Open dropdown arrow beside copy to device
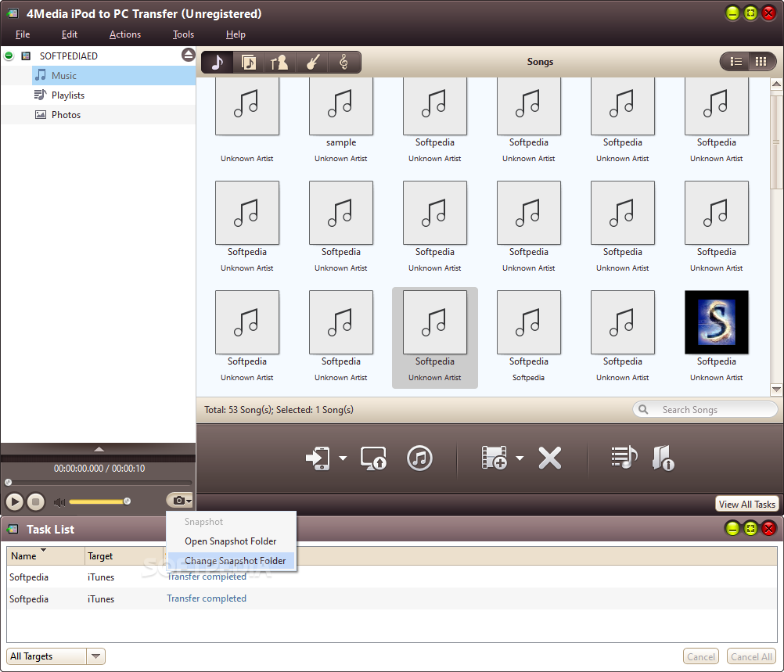 point(343,458)
